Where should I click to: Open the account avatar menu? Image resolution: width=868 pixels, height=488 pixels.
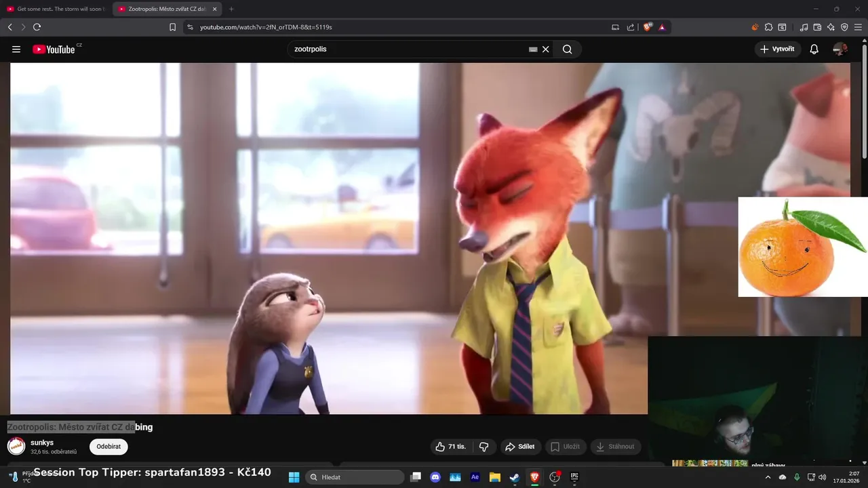click(840, 49)
